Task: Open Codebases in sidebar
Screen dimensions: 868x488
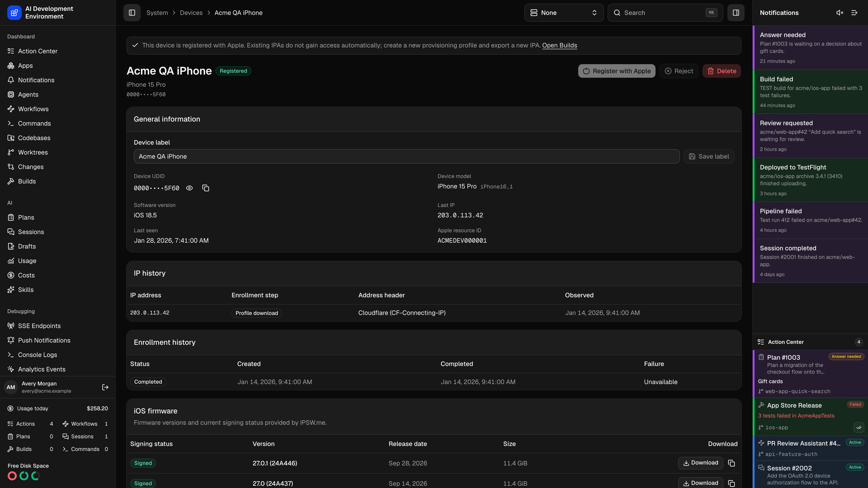Action: click(58, 138)
